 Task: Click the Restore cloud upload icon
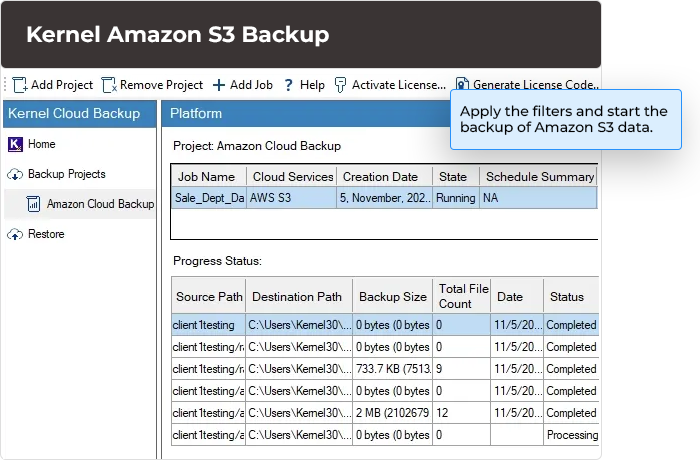(15, 234)
